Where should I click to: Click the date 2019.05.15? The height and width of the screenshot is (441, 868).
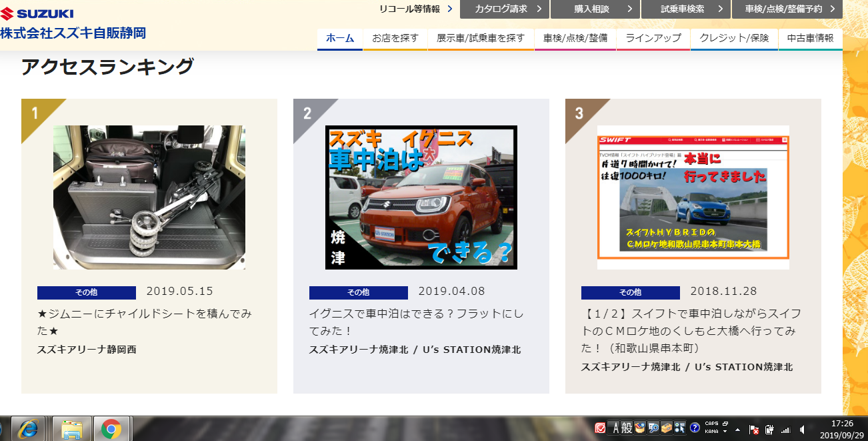pos(180,292)
